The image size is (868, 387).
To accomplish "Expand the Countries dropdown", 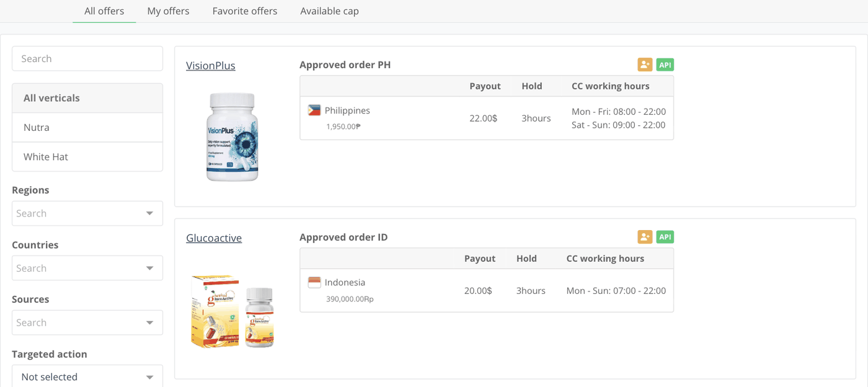I will (87, 268).
